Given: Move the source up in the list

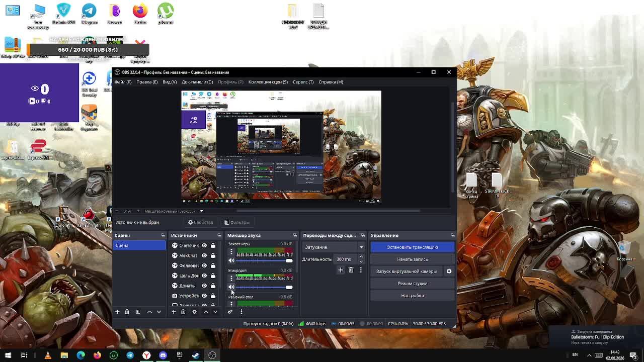Looking at the screenshot, I should point(206,312).
